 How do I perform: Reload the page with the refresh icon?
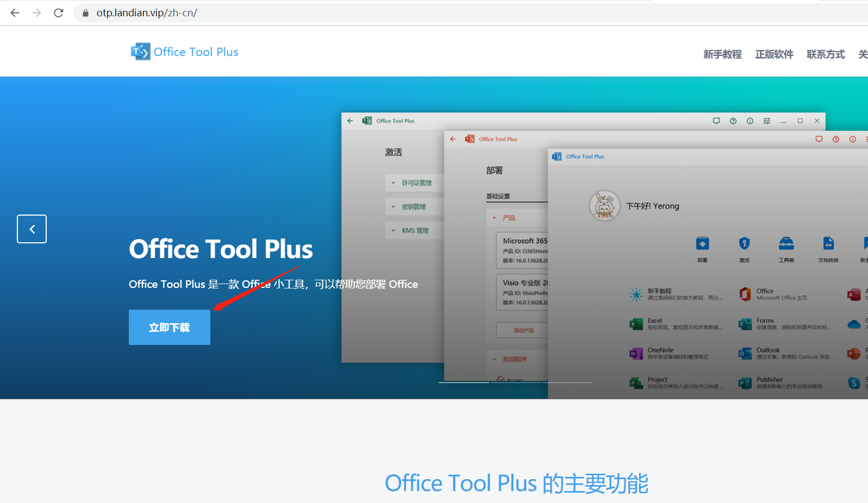coord(59,12)
